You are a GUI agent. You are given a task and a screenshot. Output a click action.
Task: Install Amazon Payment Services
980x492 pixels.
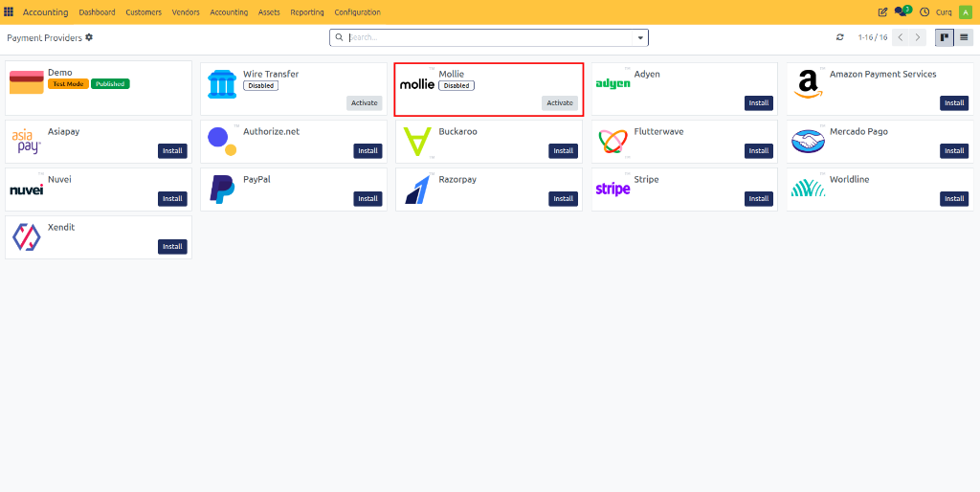coord(954,103)
